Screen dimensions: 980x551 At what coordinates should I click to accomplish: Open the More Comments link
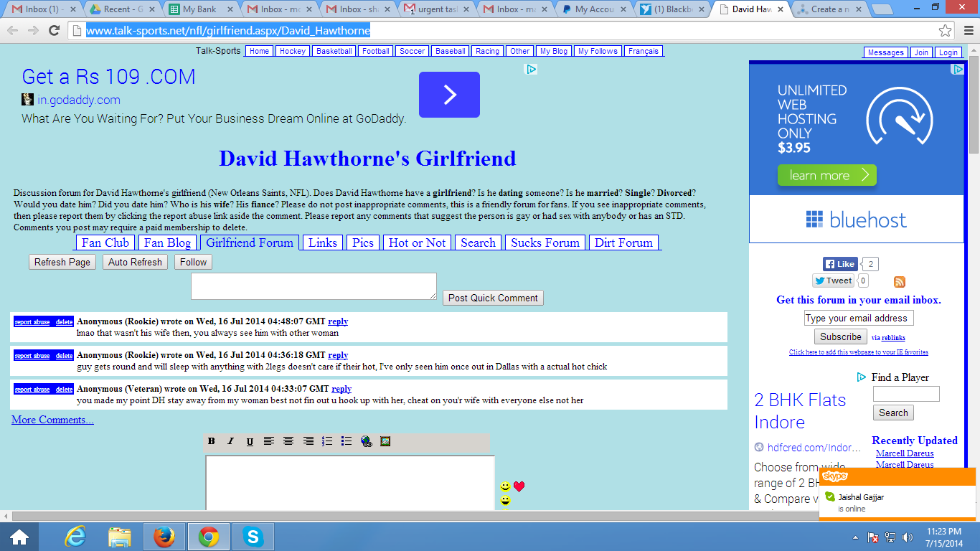pos(52,420)
